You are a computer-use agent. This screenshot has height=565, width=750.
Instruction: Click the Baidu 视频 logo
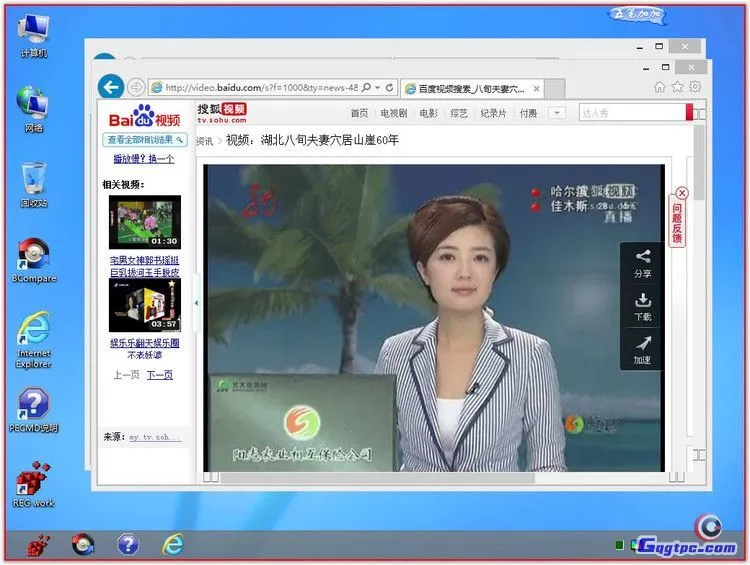click(144, 116)
